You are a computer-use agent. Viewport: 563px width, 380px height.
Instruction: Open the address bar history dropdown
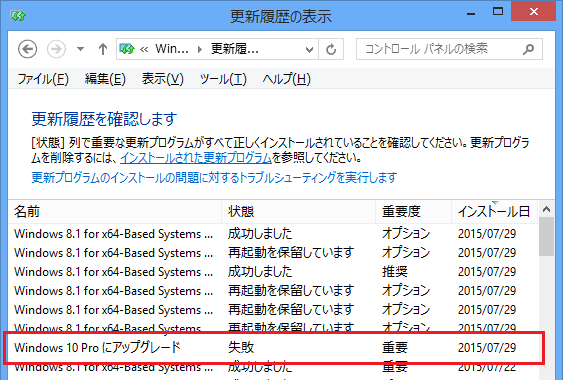click(x=309, y=49)
